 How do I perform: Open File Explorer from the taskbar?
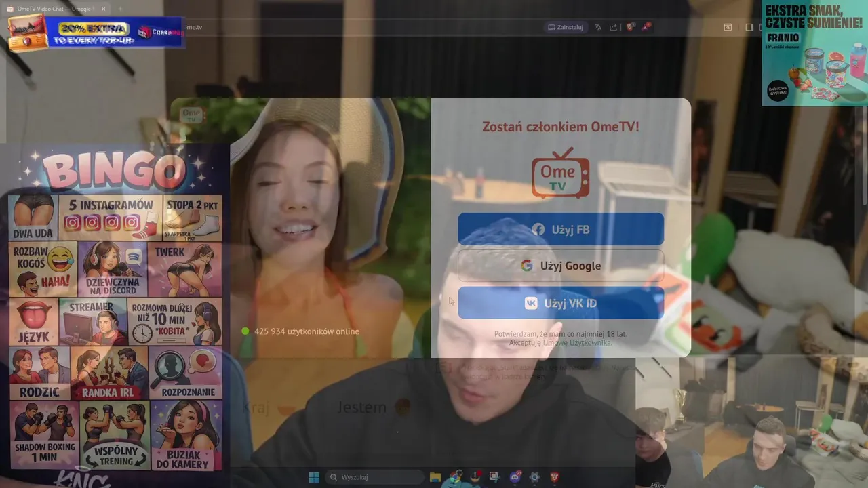[x=435, y=477]
